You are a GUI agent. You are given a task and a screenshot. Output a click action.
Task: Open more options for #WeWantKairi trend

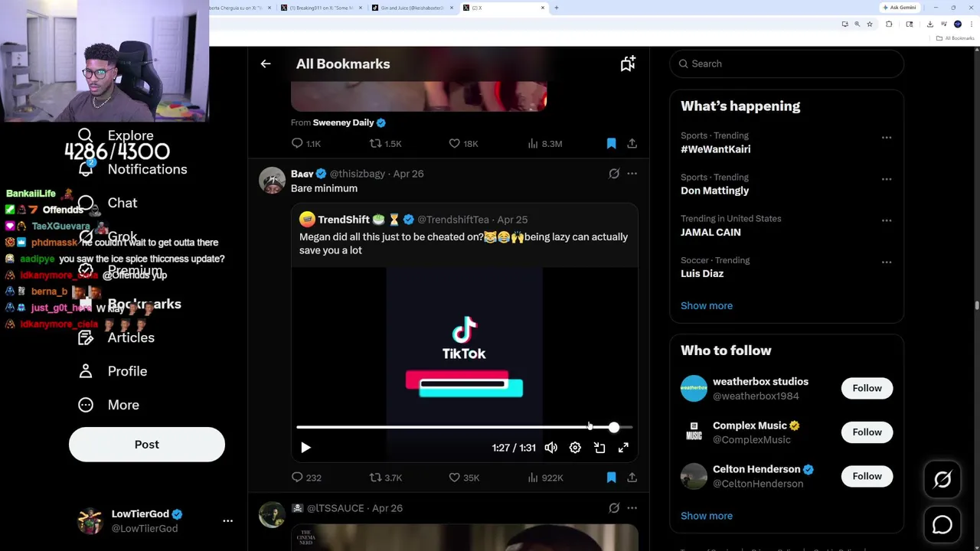click(x=887, y=138)
